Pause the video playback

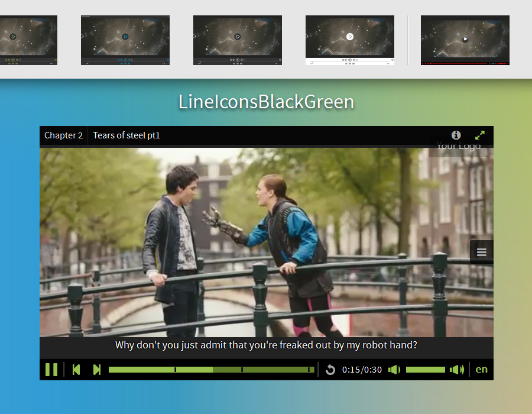point(51,369)
